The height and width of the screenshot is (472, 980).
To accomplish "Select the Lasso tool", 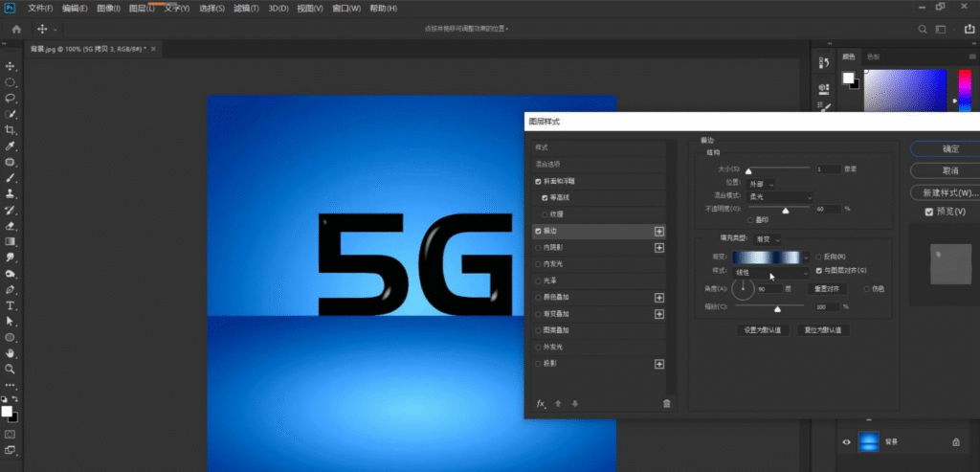I will tap(10, 99).
